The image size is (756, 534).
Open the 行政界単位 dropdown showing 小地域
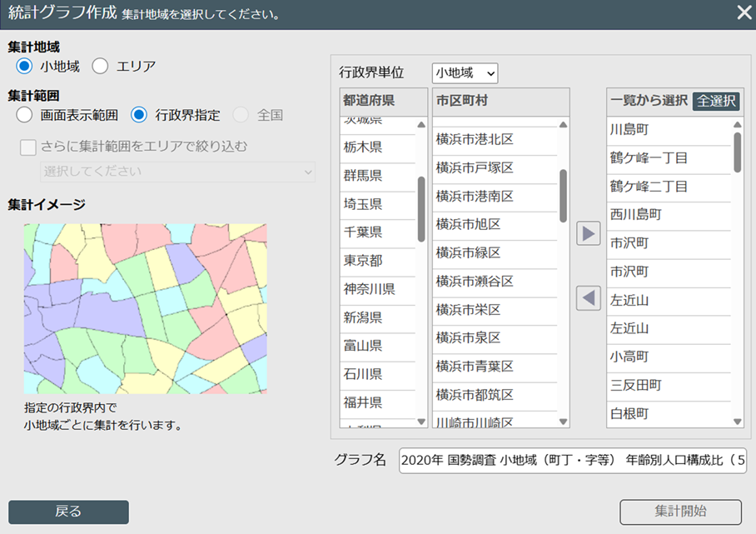[463, 72]
